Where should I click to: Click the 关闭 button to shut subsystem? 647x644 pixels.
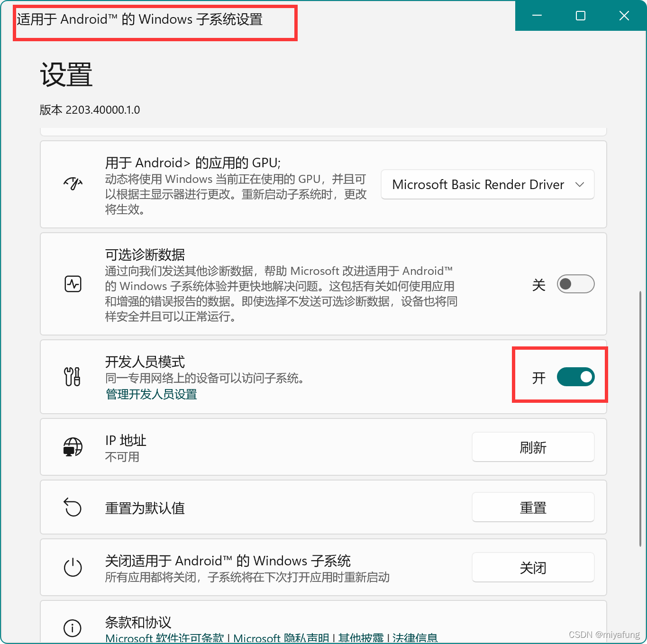(533, 567)
